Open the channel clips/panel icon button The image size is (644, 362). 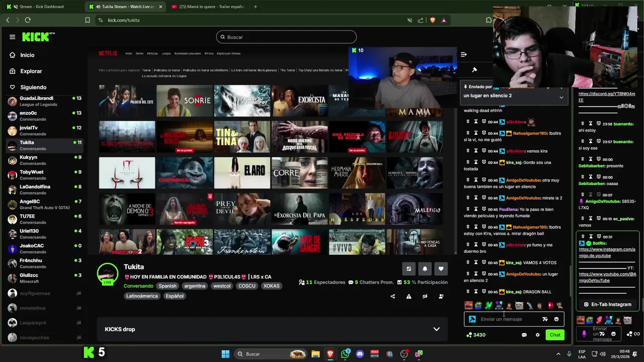point(409,269)
